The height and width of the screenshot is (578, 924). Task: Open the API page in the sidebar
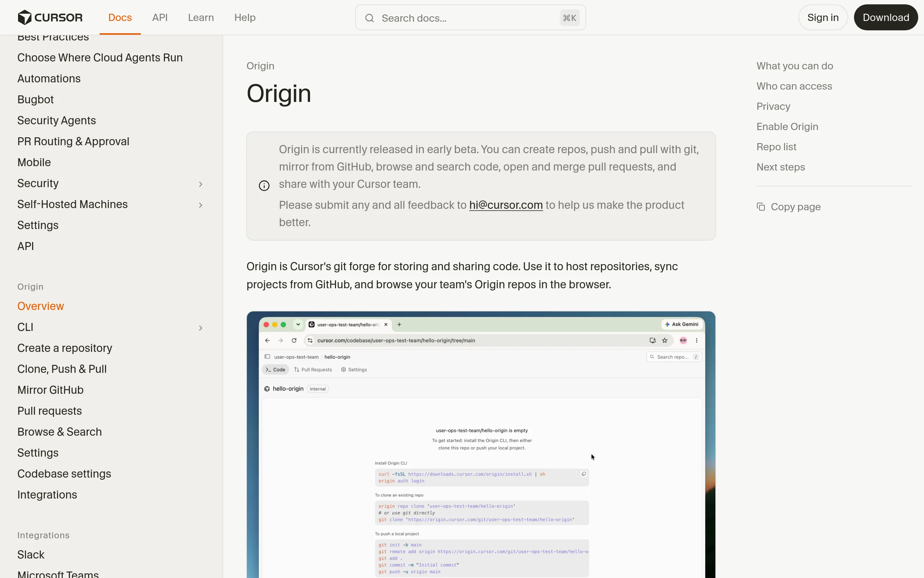pyautogui.click(x=26, y=246)
